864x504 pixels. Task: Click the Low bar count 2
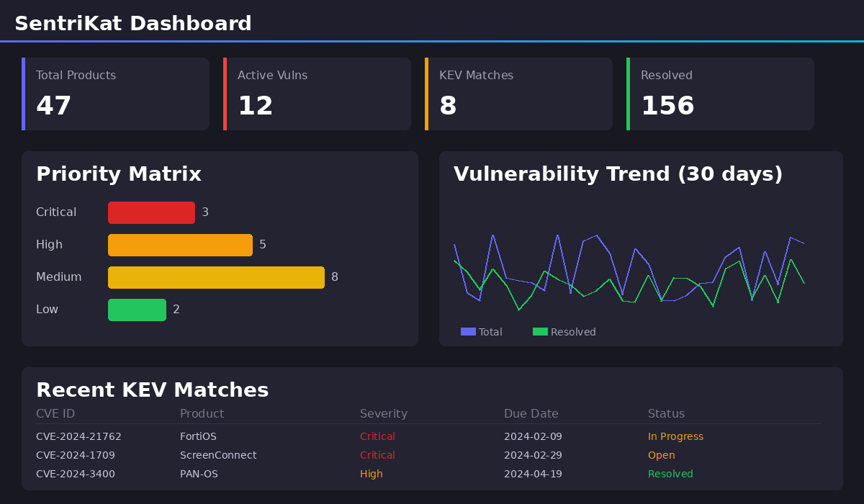[176, 310]
